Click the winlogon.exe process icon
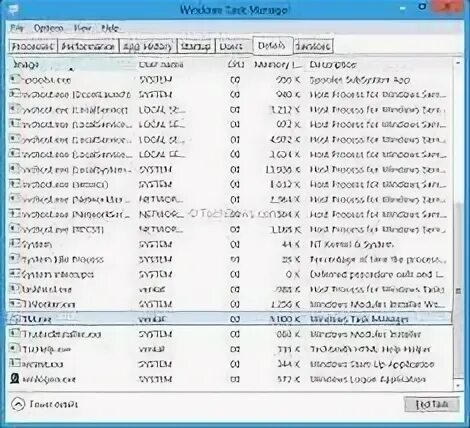 point(15,378)
